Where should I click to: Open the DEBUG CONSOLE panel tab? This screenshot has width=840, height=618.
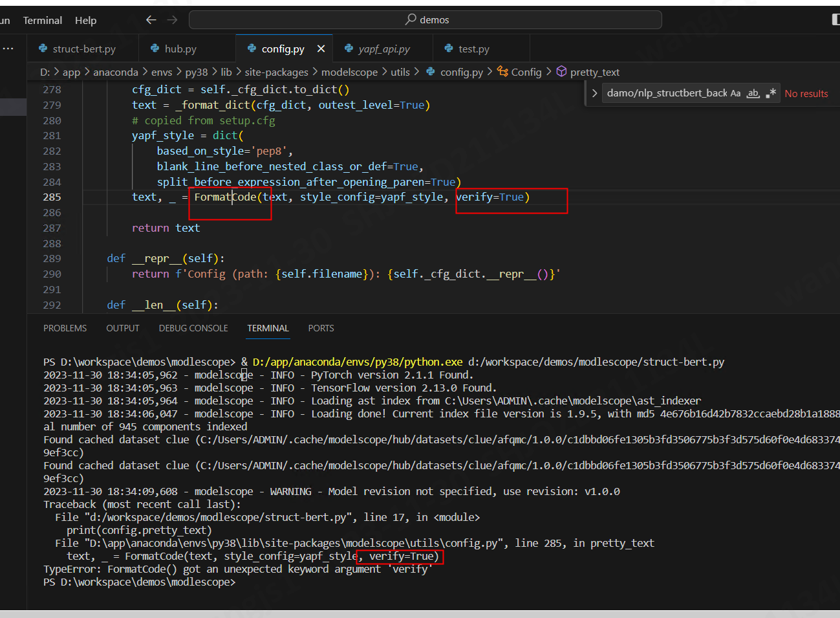193,328
